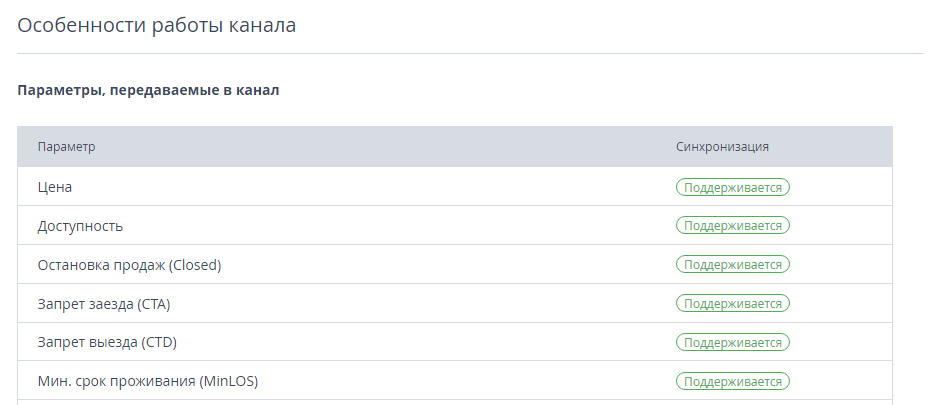
Task: Click the partially visible row below MinLOS
Action: pos(455,403)
